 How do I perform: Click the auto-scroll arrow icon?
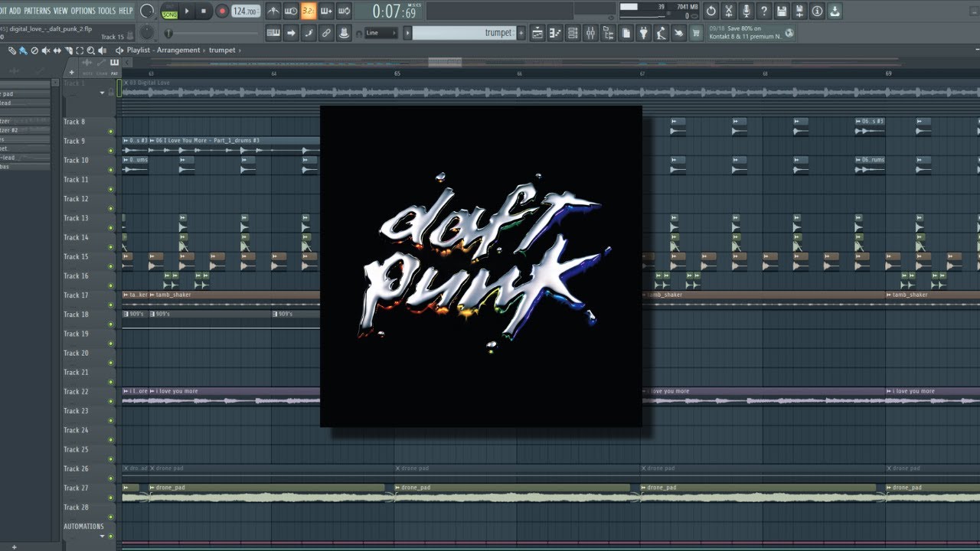(291, 33)
